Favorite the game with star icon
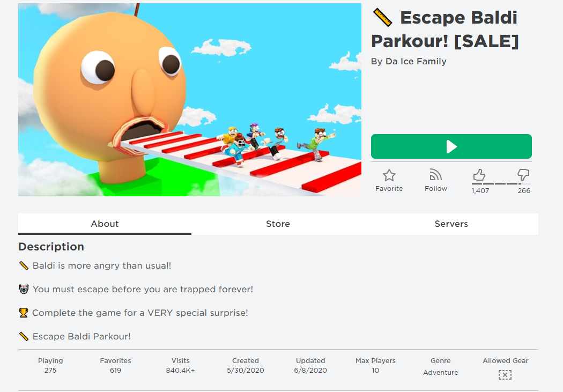This screenshot has width=563, height=392. (x=389, y=175)
